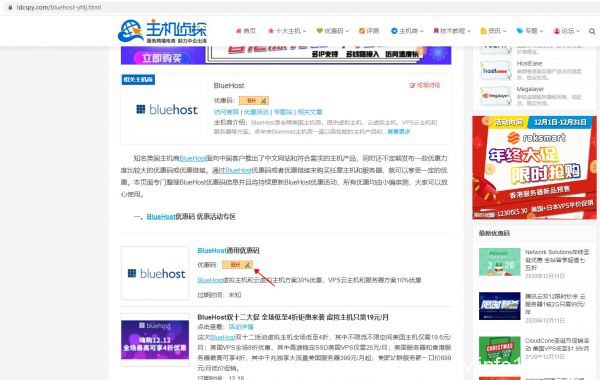The image size is (600, 380).
Task: Open the 腾讯云双12限时秒杀 article title
Action: [555, 304]
